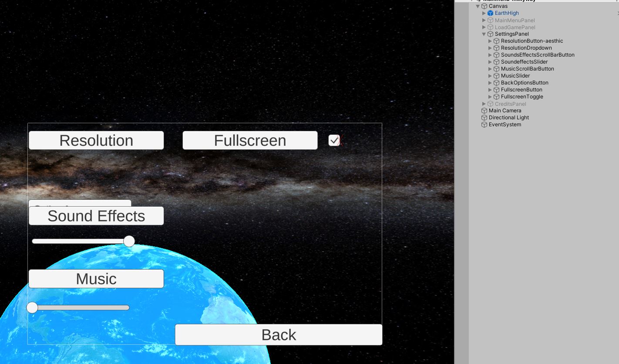Viewport: 619px width, 364px height.
Task: Open the resolution dropdown behind Sound Effects
Action: (80, 203)
